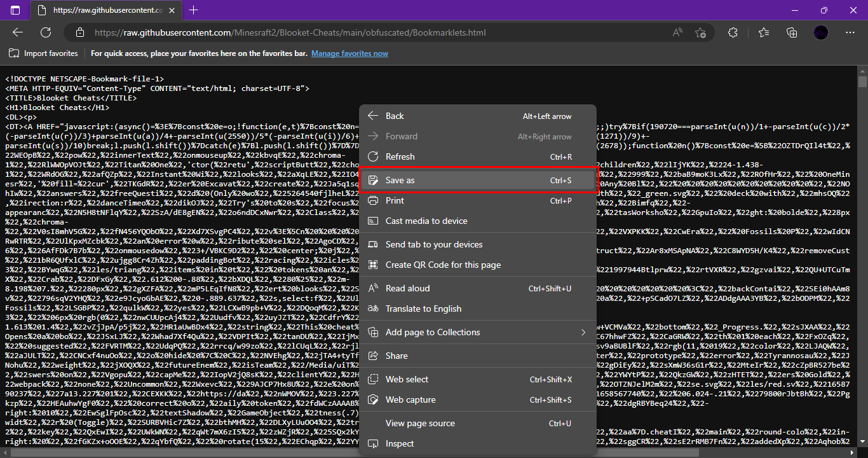868x458 pixels.
Task: Open Settings and more ellipsis menu
Action: [850, 32]
